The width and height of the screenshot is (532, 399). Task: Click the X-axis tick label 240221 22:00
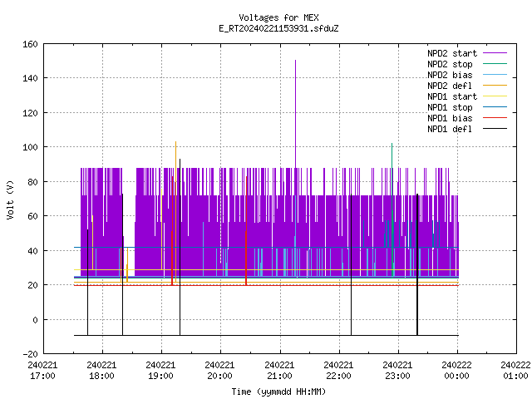click(338, 371)
